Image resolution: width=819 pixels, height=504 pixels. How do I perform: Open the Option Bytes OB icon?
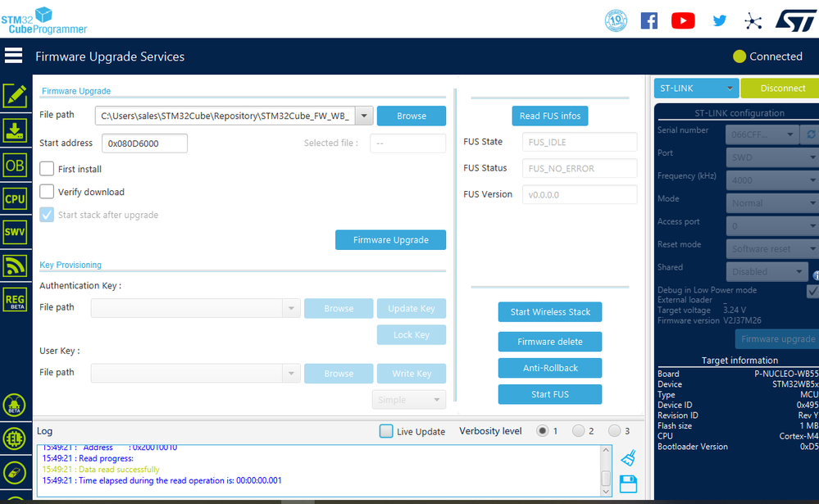pyautogui.click(x=15, y=166)
